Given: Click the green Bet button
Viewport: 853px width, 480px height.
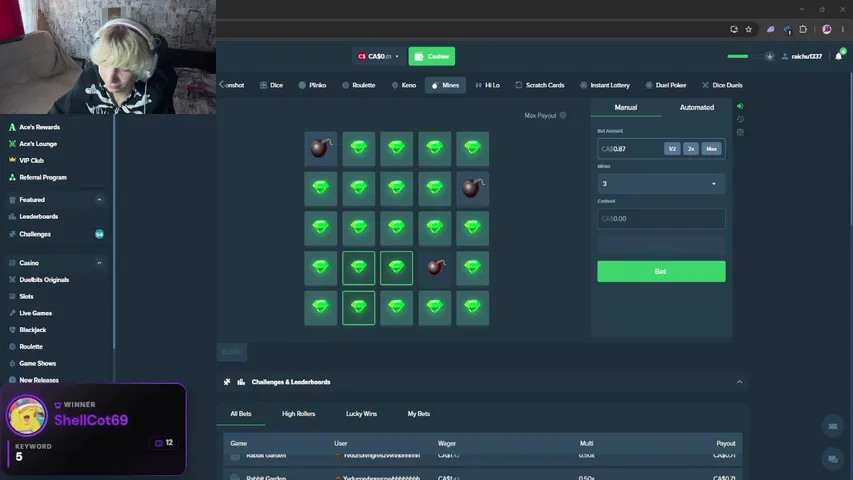Looking at the screenshot, I should [x=661, y=271].
